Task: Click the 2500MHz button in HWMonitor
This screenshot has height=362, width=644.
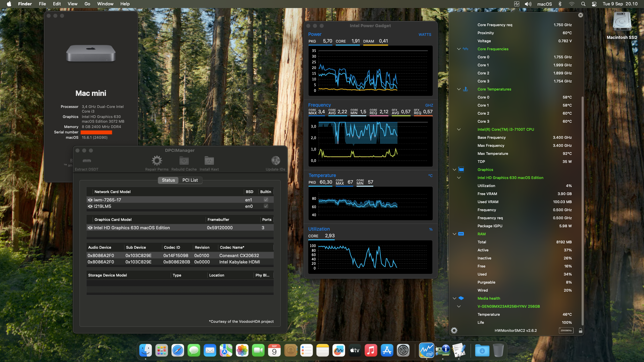Action: point(566,330)
